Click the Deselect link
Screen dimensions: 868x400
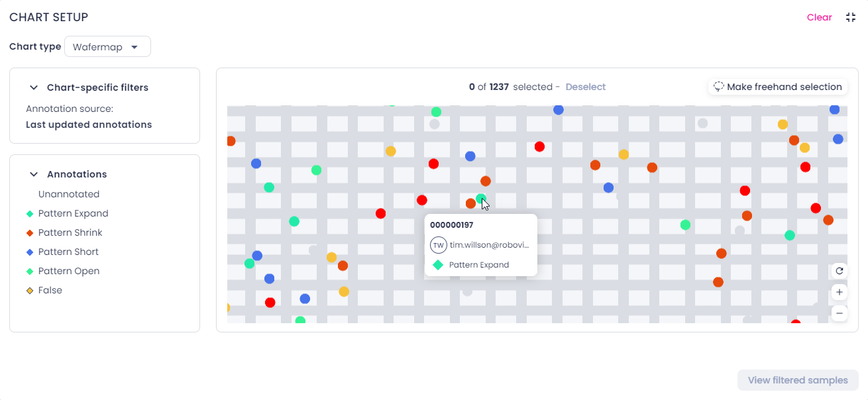[x=586, y=87]
